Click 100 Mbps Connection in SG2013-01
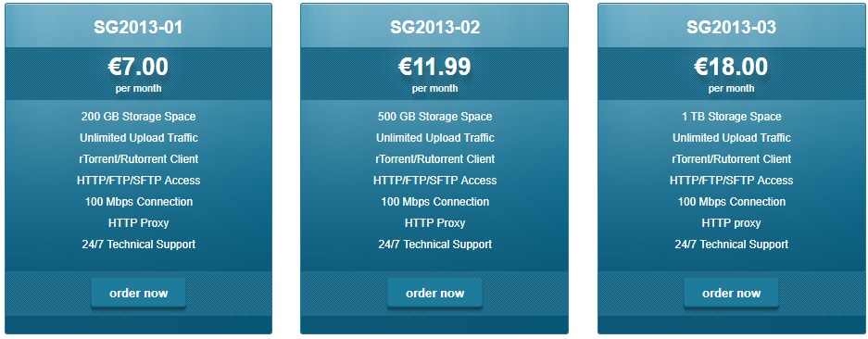The width and height of the screenshot is (868, 339). click(x=138, y=202)
